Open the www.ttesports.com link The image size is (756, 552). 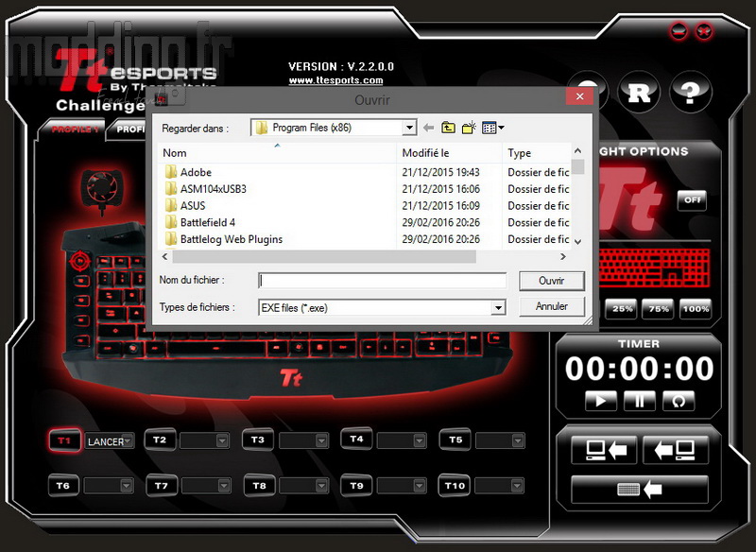[x=335, y=80]
